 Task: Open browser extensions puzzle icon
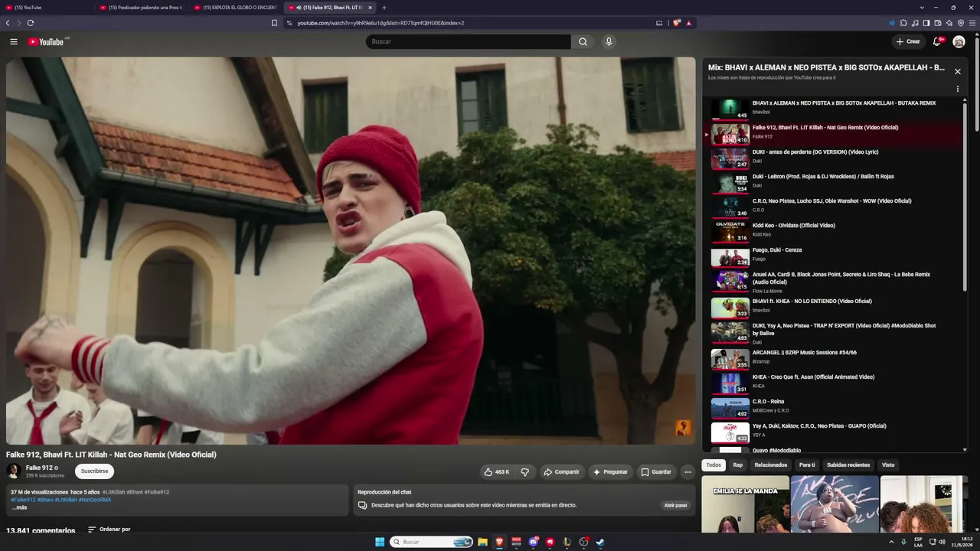[903, 23]
